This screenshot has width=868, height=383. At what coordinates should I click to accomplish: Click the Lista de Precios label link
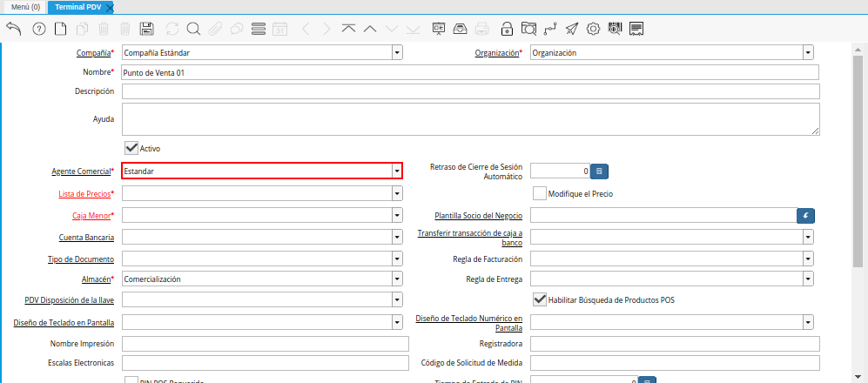(84, 193)
